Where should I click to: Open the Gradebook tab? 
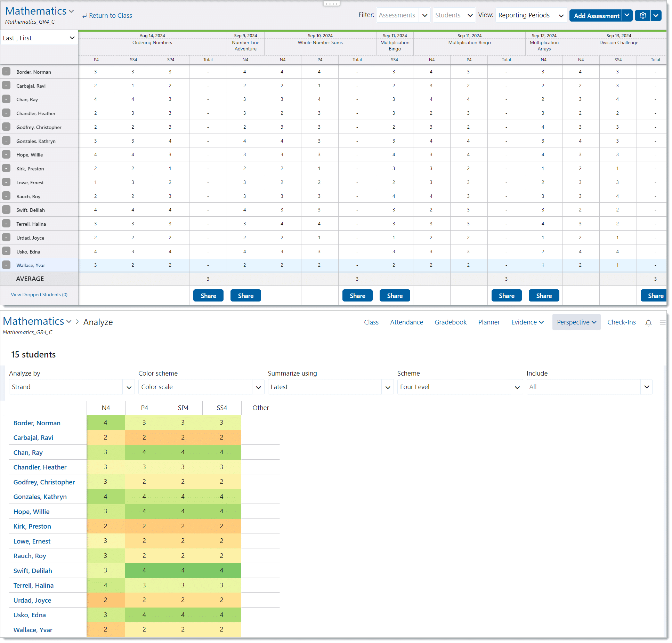450,322
